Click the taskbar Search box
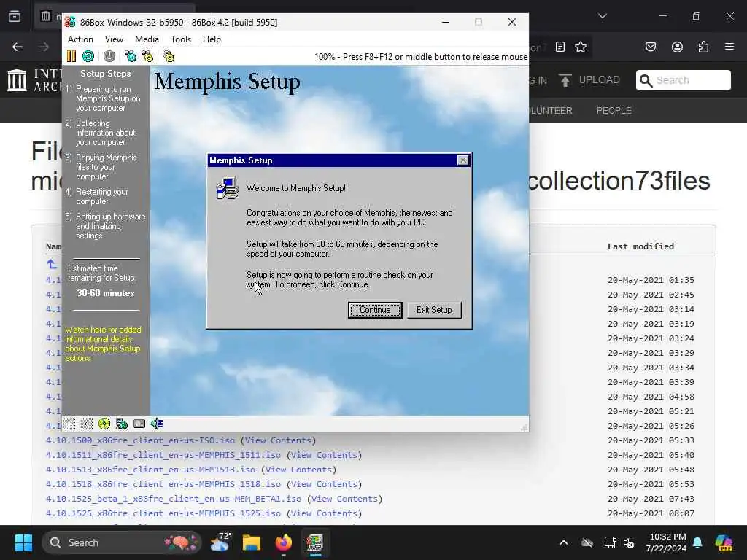The height and width of the screenshot is (560, 747). [x=122, y=542]
